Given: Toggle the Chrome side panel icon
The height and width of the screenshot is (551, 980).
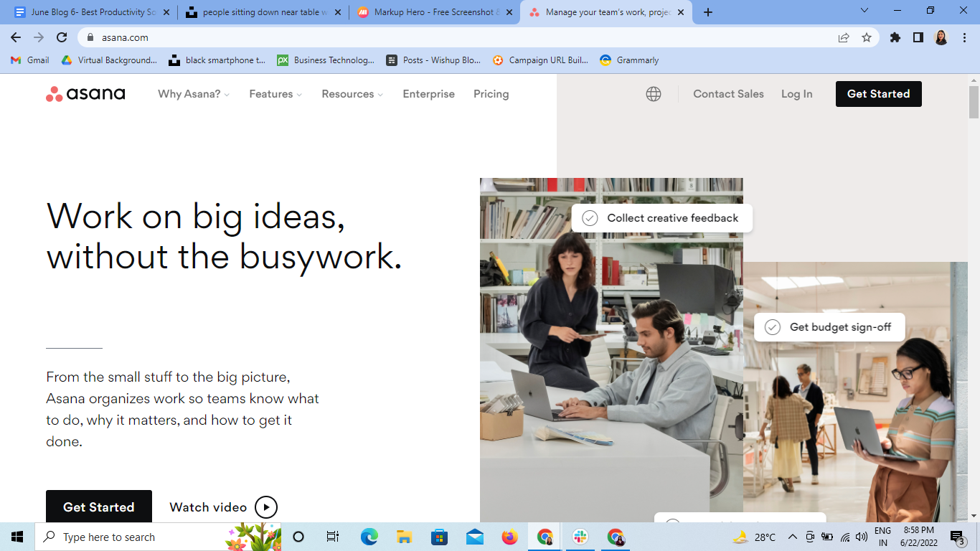Looking at the screenshot, I should [918, 37].
